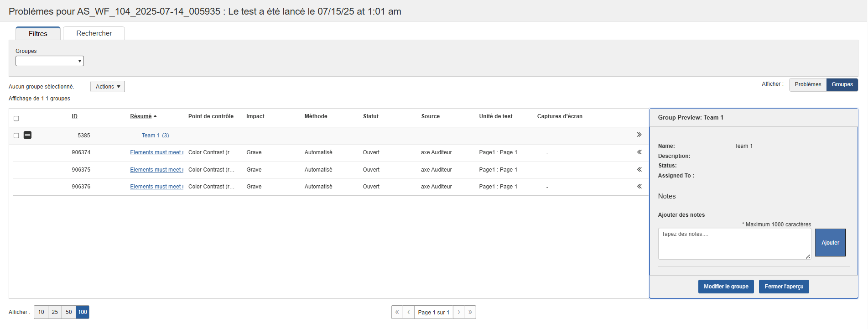The image size is (868, 329).
Task: Click into the notes text area
Action: pyautogui.click(x=734, y=244)
